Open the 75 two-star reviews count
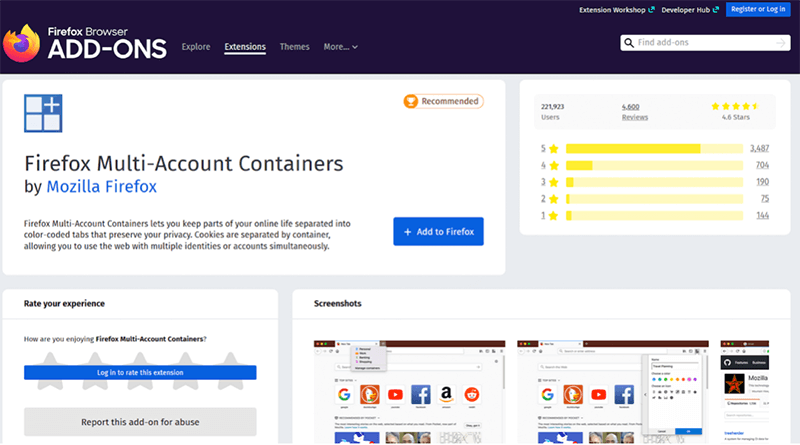This screenshot has height=445, width=800. click(x=765, y=199)
